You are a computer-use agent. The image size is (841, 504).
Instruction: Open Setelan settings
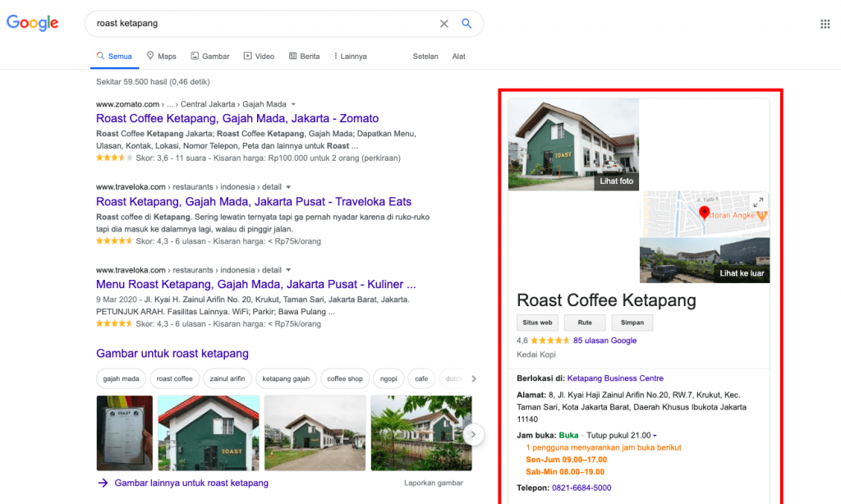pos(425,57)
